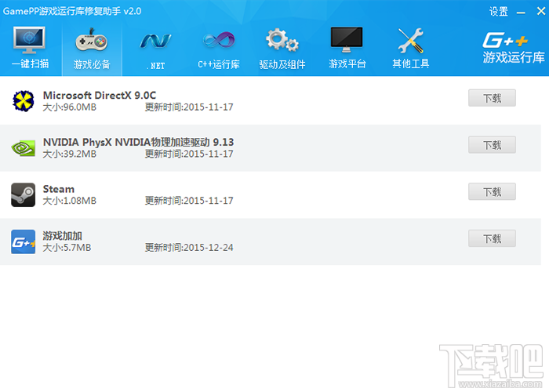Close the GamePP window
This screenshot has height=392, width=549.
pyautogui.click(x=540, y=12)
